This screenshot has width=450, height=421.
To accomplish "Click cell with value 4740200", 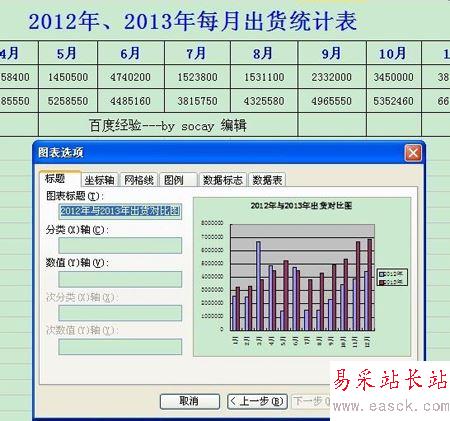I will click(131, 77).
